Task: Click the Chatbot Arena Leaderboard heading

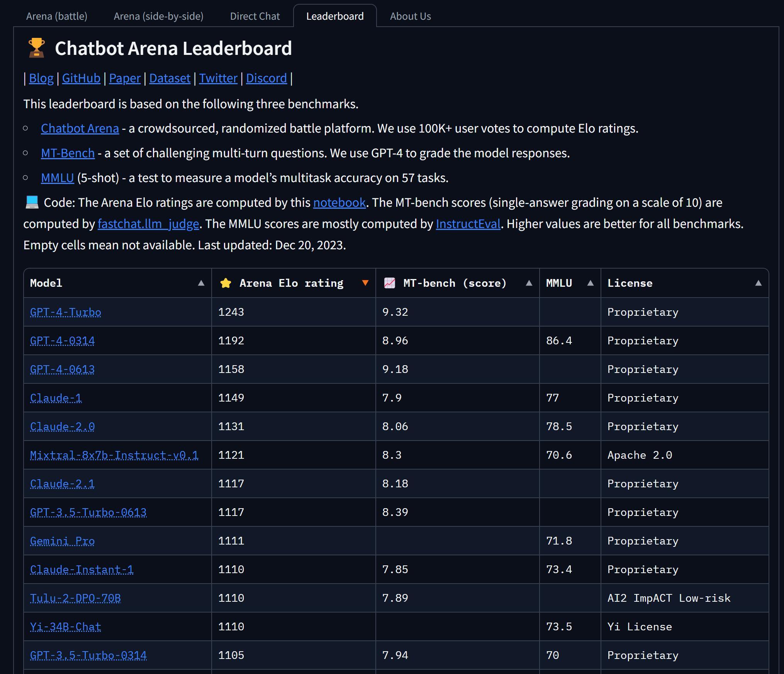Action: pyautogui.click(x=173, y=48)
